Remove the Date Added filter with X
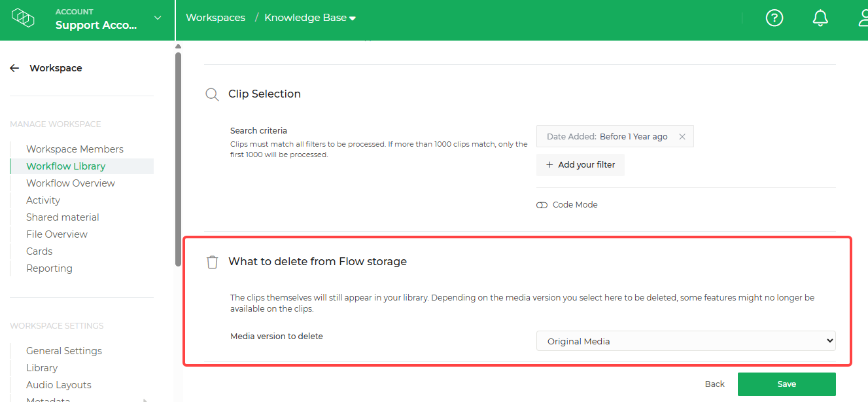 (x=682, y=137)
